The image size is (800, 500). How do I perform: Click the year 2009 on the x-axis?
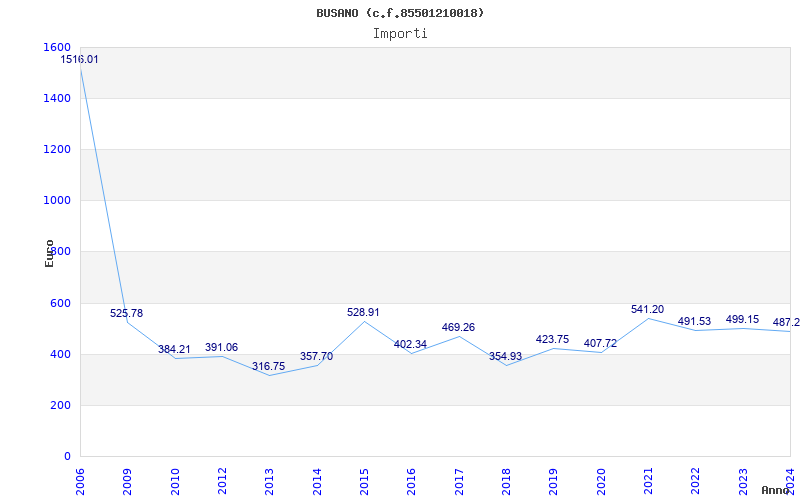[x=128, y=480]
